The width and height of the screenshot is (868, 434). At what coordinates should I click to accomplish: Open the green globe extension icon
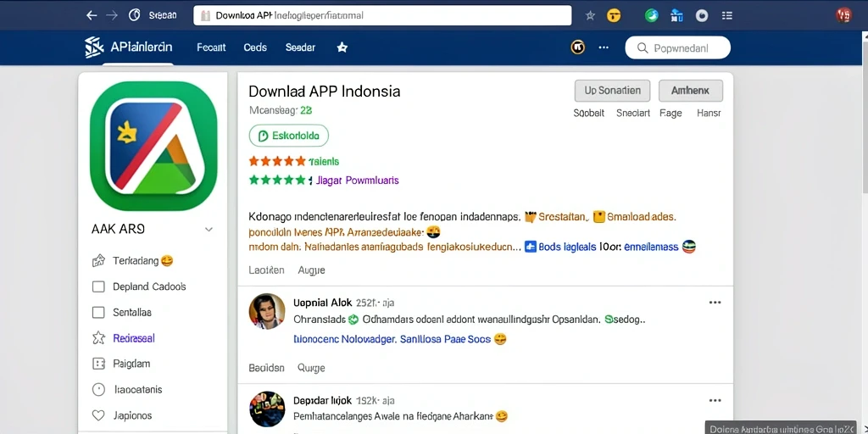coord(652,15)
